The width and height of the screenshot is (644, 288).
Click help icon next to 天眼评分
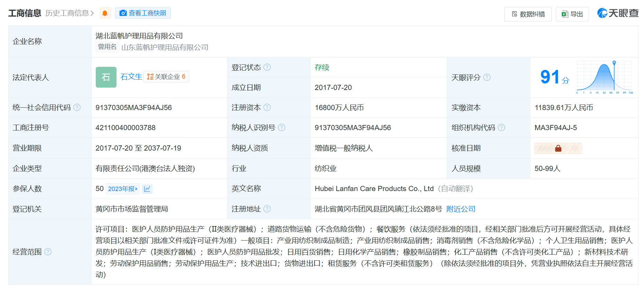(487, 77)
